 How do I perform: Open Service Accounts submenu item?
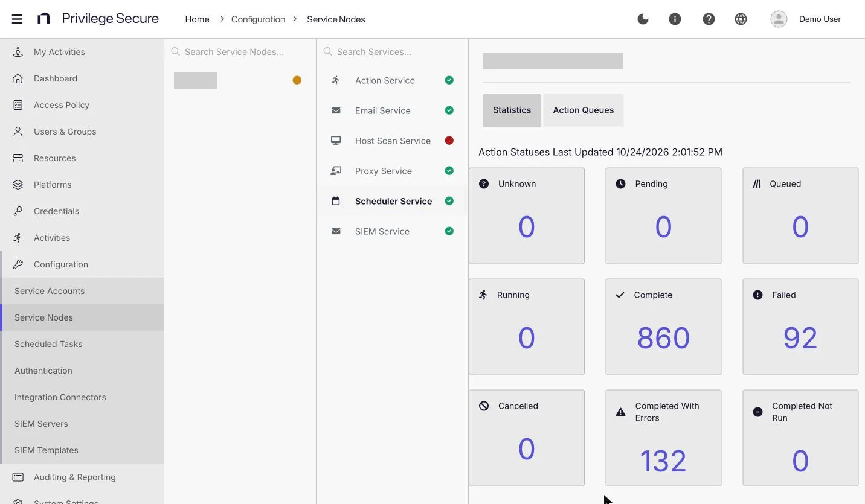pos(82,291)
